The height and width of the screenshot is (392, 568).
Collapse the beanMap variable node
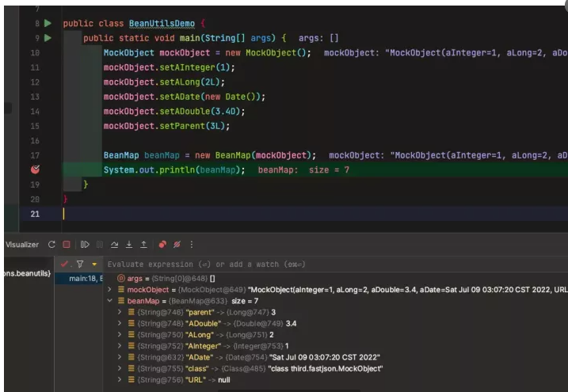point(110,301)
